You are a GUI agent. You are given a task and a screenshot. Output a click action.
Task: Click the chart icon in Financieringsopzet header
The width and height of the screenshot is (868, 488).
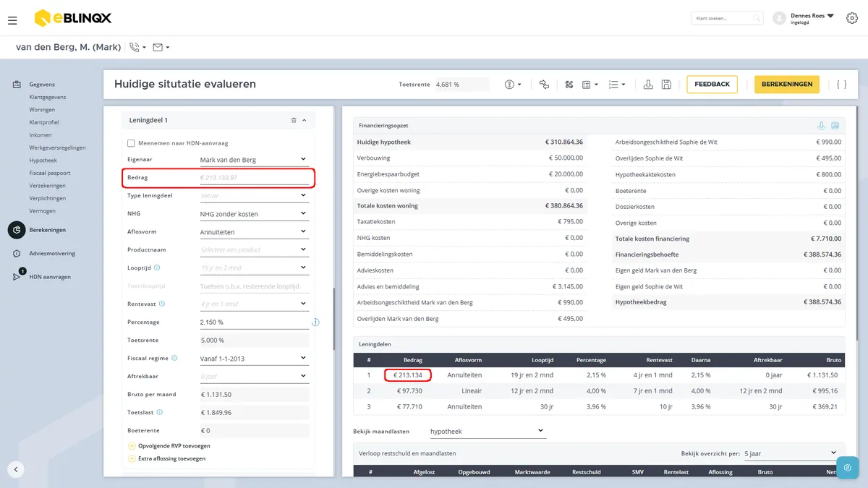(x=835, y=125)
